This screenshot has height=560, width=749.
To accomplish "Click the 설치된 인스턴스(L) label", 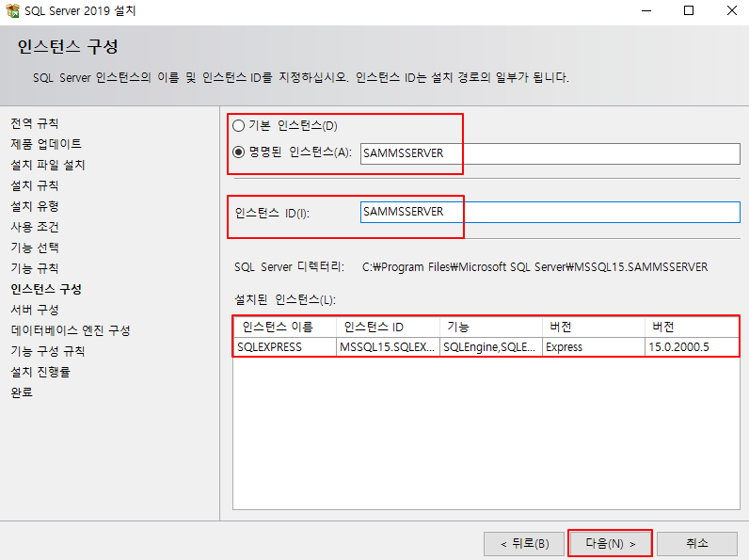I will point(285,299).
